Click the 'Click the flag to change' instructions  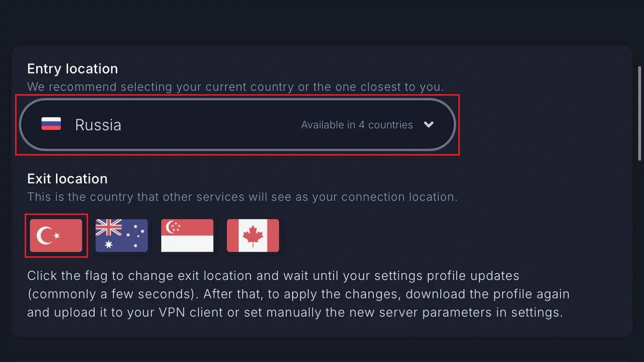point(298,295)
